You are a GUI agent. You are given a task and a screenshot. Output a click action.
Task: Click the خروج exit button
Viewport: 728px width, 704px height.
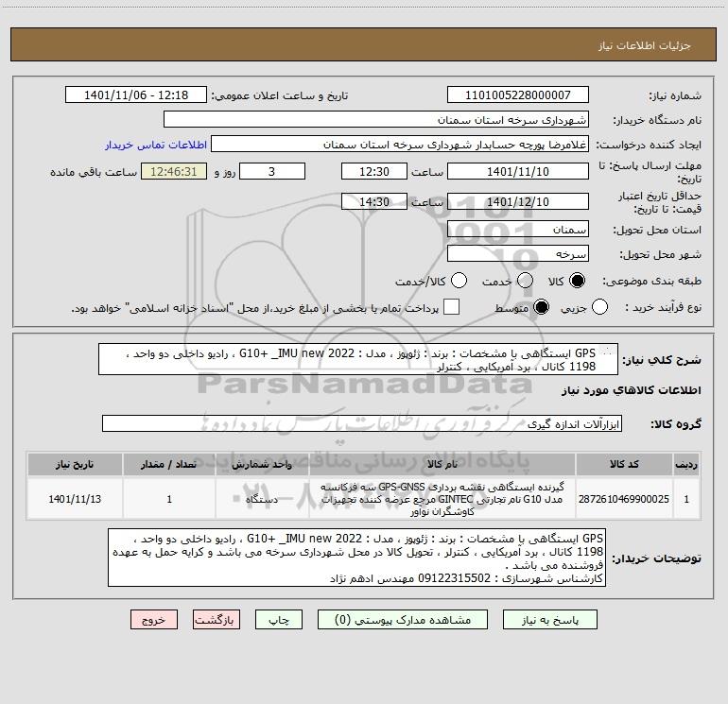154,620
